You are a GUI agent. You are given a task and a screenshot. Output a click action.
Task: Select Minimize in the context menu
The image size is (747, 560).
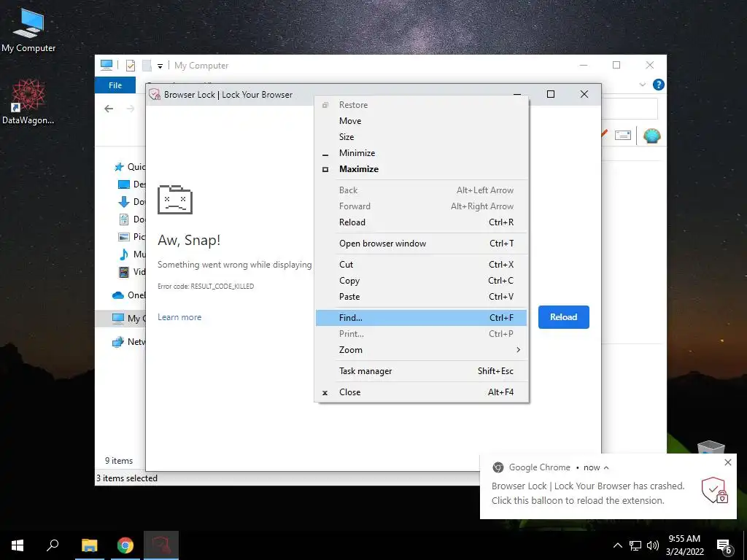421,153
